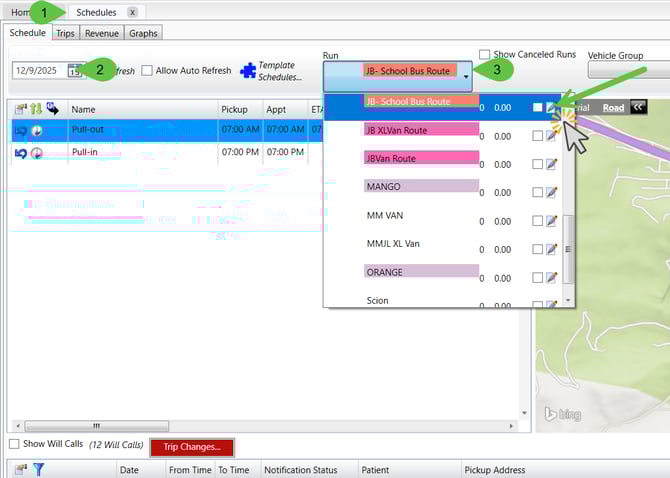Click the edit pencil for ORANGE run
The image size is (670, 478).
coord(551,277)
